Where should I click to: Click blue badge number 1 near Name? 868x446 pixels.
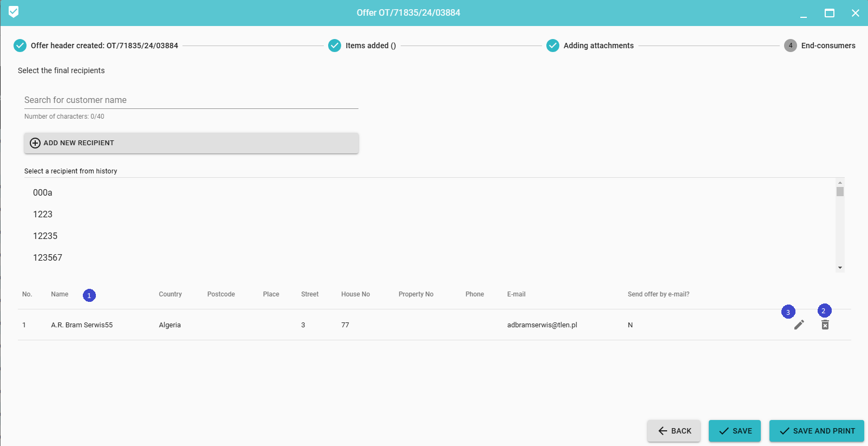[89, 295]
